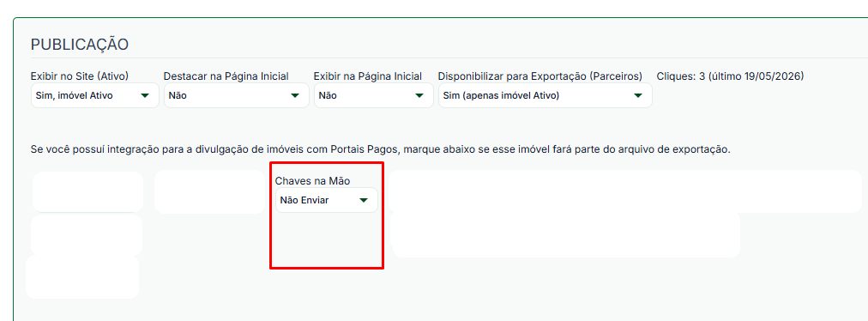Expand the Exibir na Página Inicial combo box
Screen dimensions: 868x321
click(374, 95)
